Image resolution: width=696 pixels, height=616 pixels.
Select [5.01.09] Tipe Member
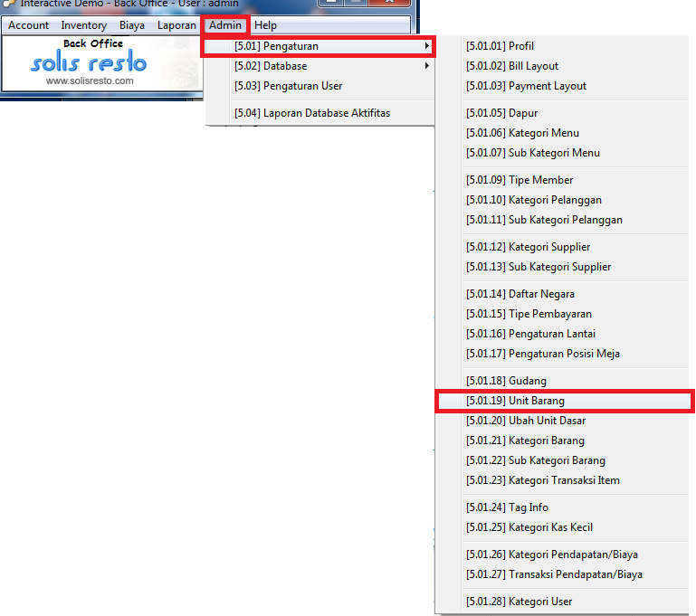pos(520,180)
